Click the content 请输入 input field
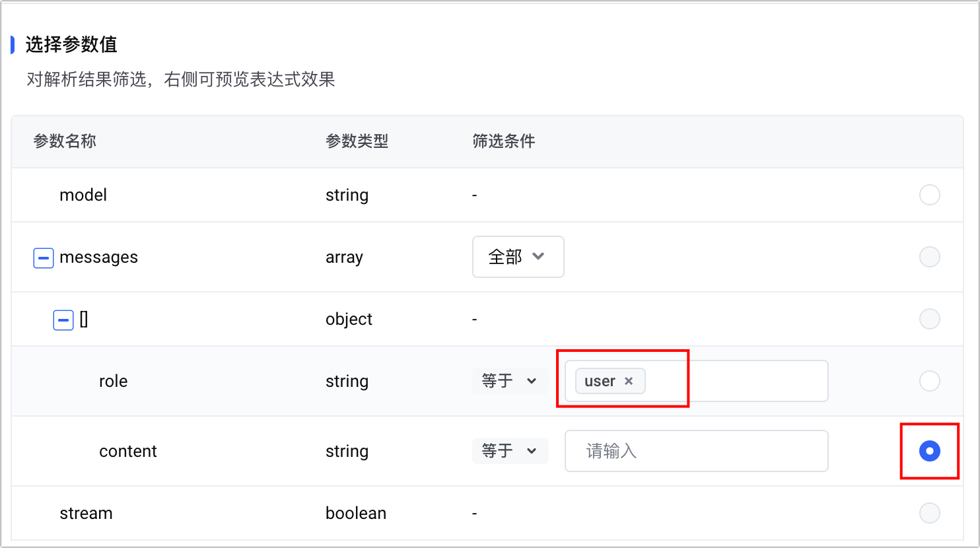This screenshot has width=980, height=548. tap(695, 451)
